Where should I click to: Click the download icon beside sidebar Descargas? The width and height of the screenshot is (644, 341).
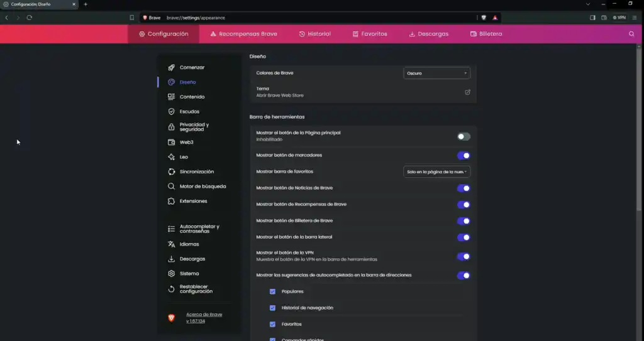coord(171,259)
